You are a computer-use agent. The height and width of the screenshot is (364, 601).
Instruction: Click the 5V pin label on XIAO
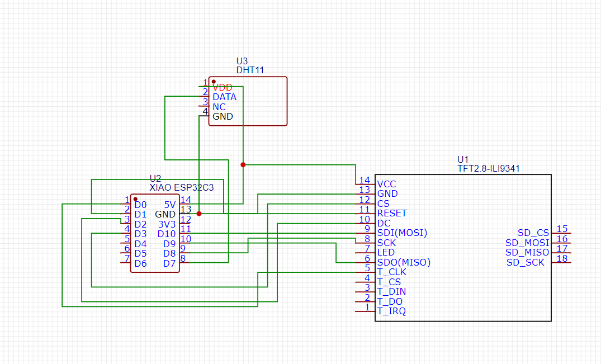coord(170,205)
